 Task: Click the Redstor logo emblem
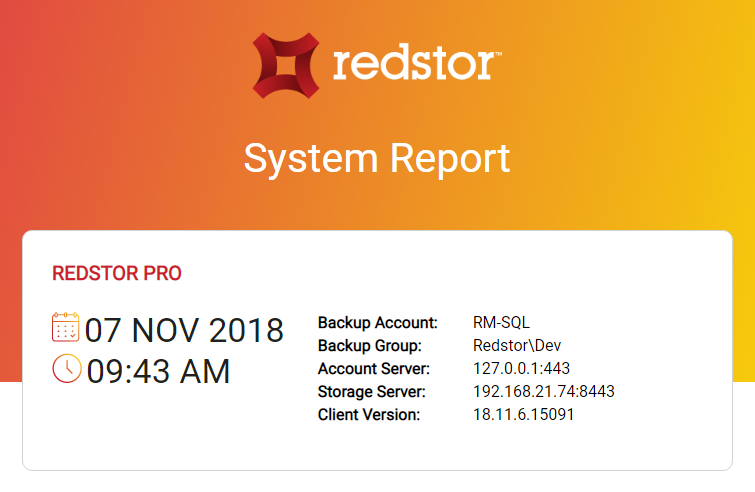pos(286,65)
